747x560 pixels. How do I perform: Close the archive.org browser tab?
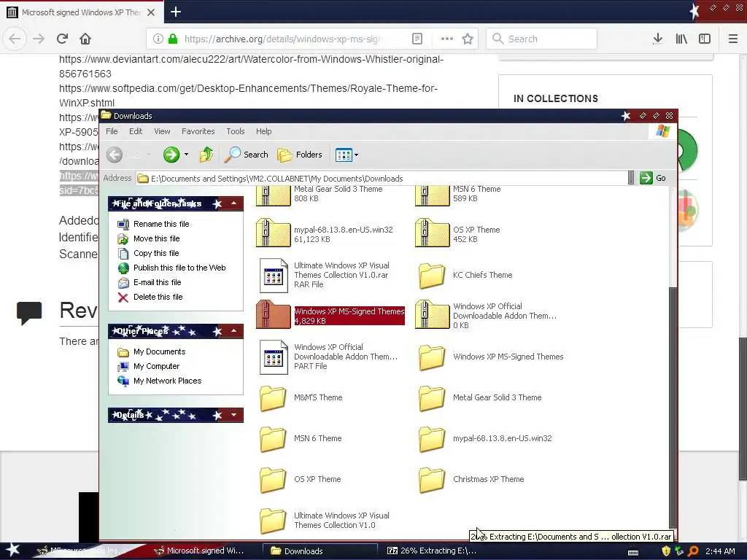(x=151, y=12)
